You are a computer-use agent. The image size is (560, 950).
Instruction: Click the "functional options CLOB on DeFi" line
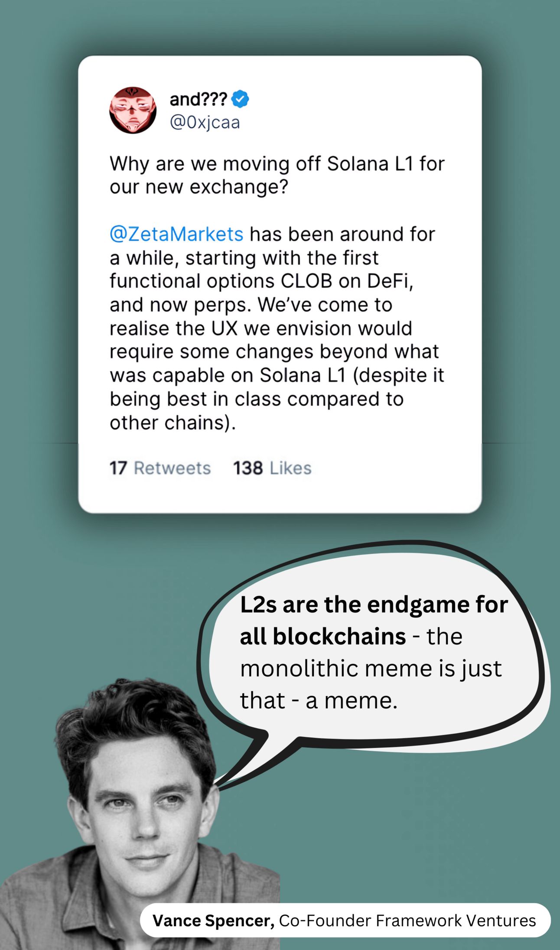pyautogui.click(x=261, y=281)
